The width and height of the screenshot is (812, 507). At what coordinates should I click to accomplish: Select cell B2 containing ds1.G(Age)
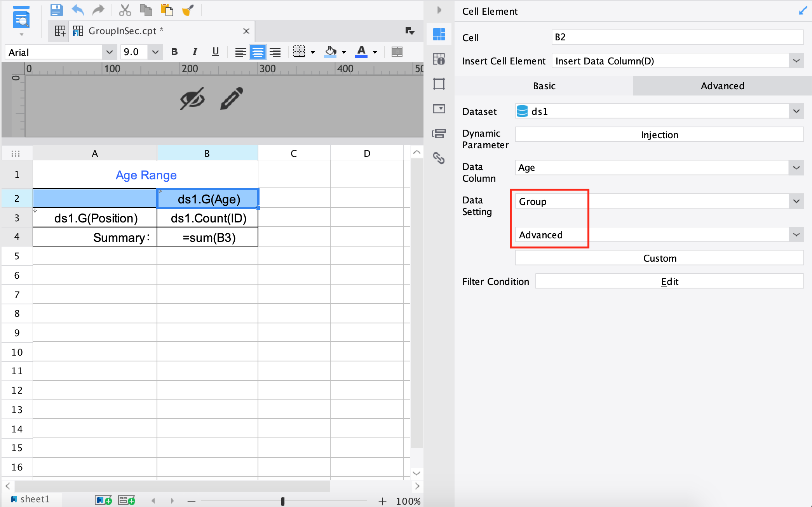point(207,198)
